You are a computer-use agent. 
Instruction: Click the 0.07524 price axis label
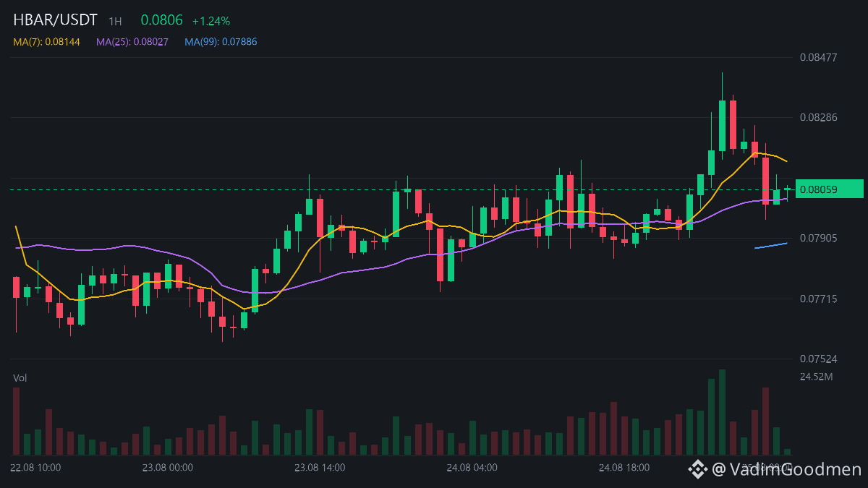tap(818, 359)
